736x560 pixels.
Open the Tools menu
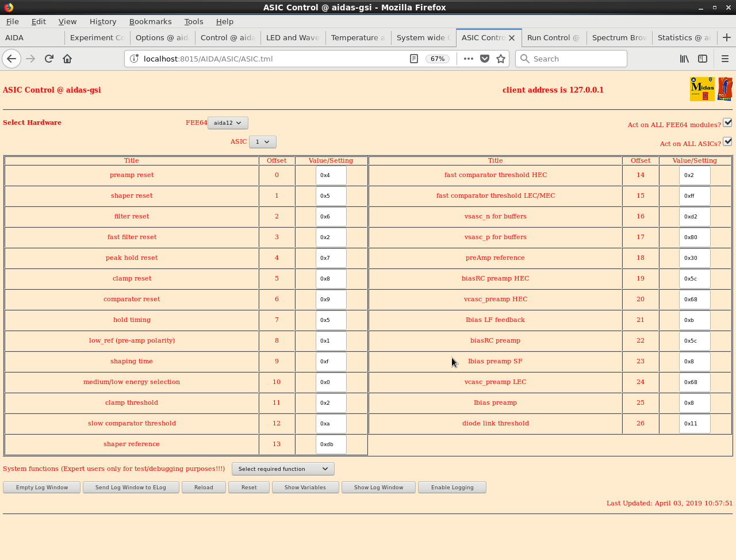point(194,21)
